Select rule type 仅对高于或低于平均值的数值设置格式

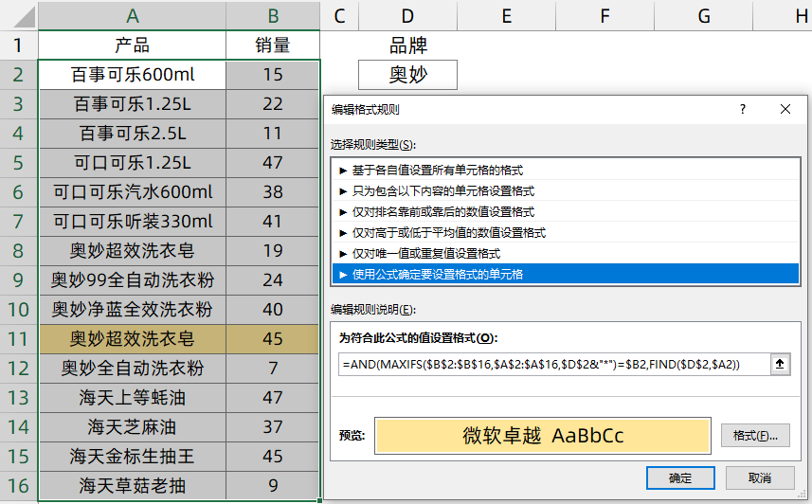[x=566, y=232]
